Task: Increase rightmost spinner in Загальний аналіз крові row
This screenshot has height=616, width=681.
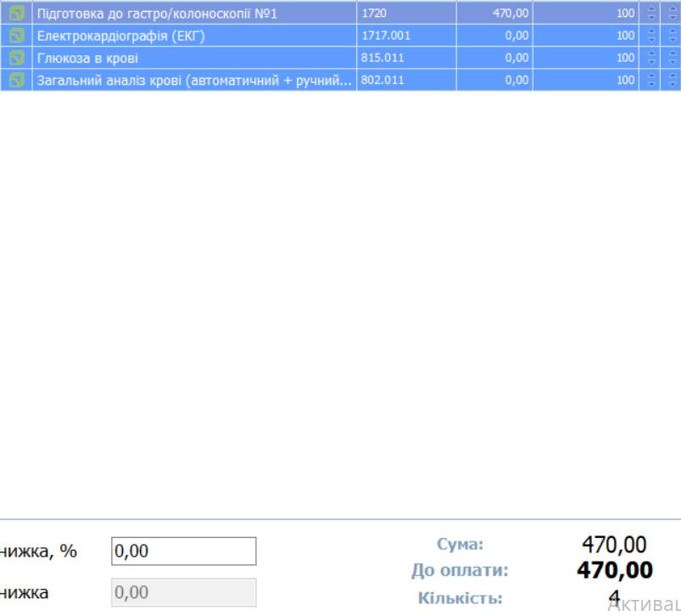Action: point(673,76)
